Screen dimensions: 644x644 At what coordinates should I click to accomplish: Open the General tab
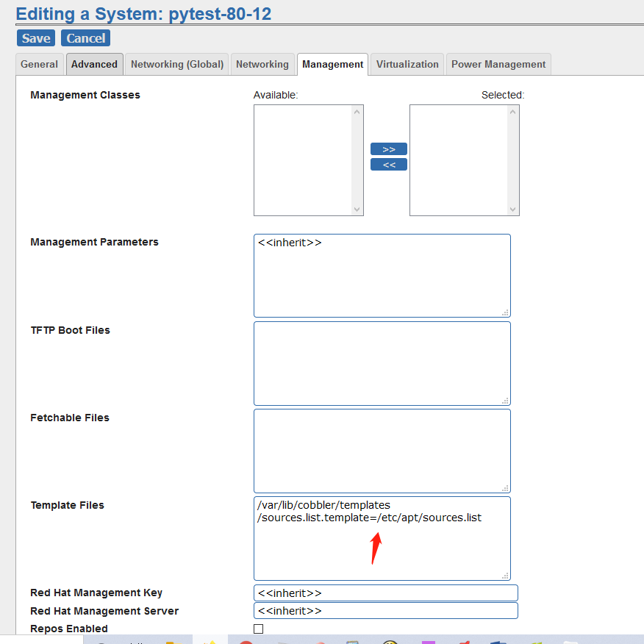pyautogui.click(x=39, y=65)
